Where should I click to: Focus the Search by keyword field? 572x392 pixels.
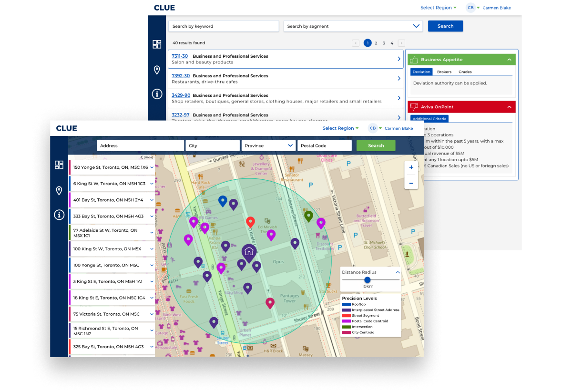point(224,26)
